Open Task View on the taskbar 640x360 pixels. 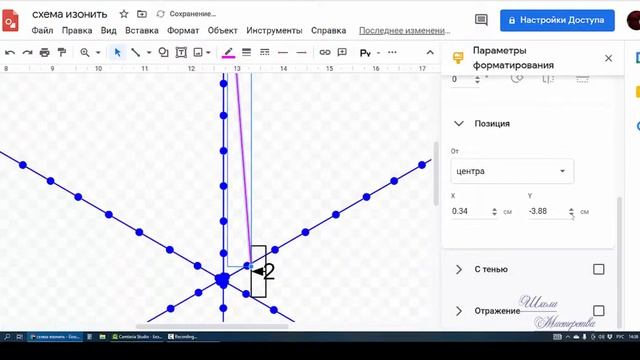(19, 337)
